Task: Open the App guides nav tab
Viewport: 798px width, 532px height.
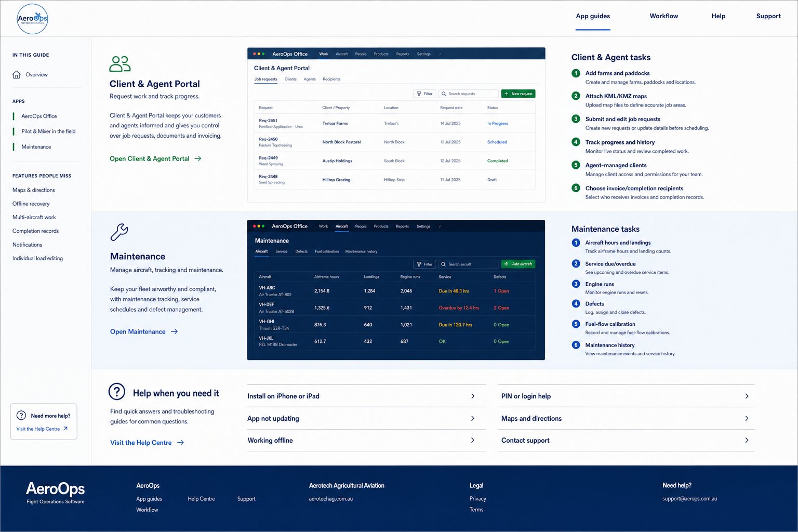Action: click(593, 16)
